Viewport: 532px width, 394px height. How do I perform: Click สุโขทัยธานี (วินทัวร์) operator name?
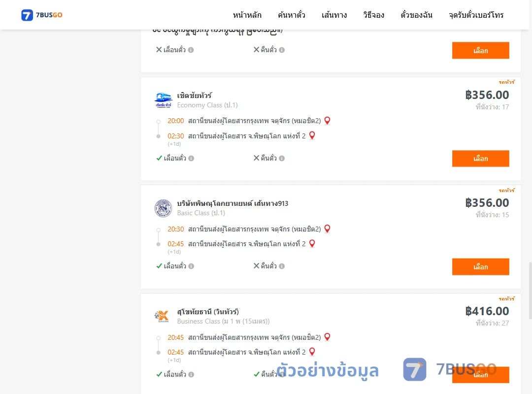[208, 312]
